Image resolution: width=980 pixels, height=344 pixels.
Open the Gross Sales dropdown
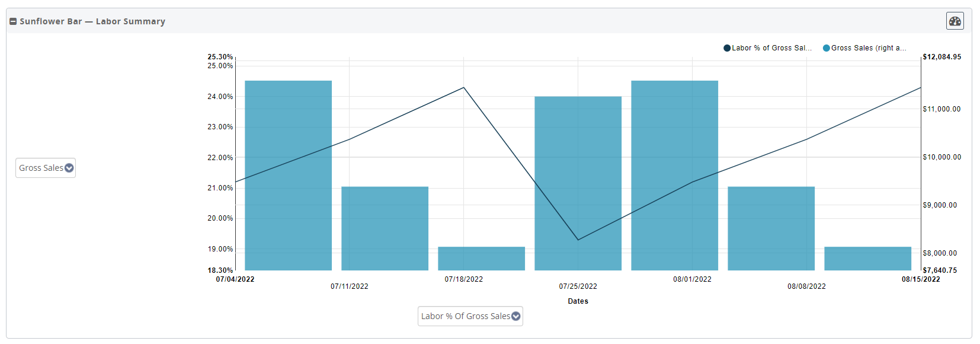pos(46,168)
